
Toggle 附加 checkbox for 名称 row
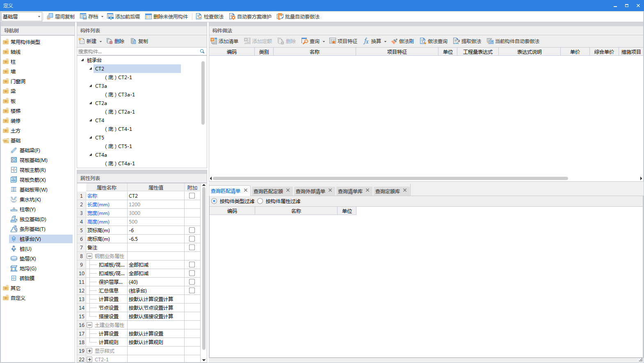pos(192,196)
